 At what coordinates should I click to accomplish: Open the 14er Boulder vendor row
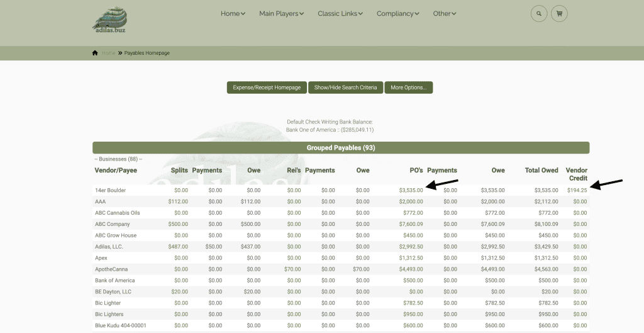click(111, 190)
